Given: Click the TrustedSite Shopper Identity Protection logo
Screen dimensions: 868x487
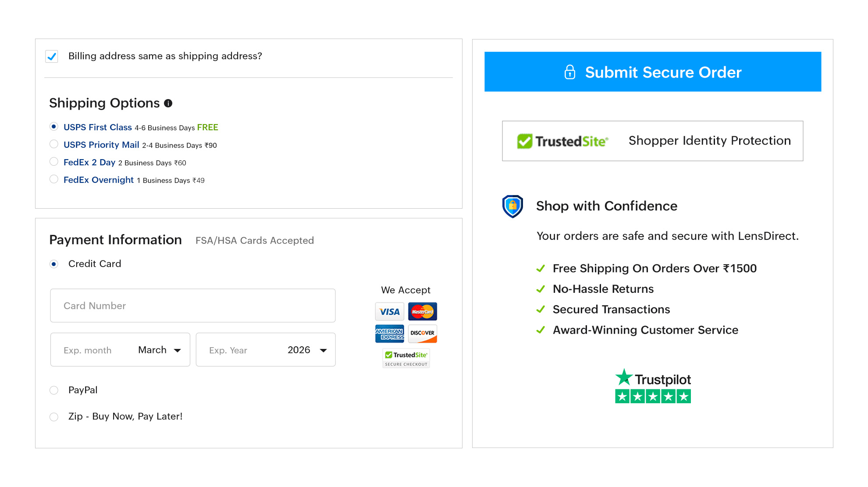Looking at the screenshot, I should tap(563, 141).
